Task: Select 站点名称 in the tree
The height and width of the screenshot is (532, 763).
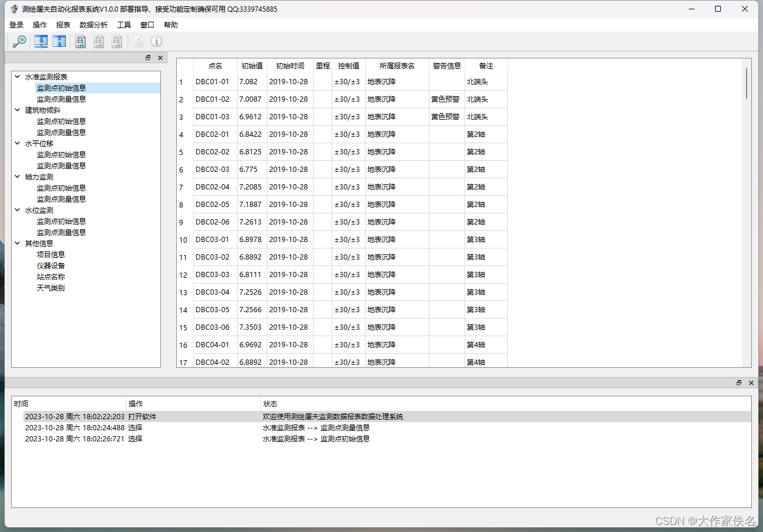Action: click(51, 277)
